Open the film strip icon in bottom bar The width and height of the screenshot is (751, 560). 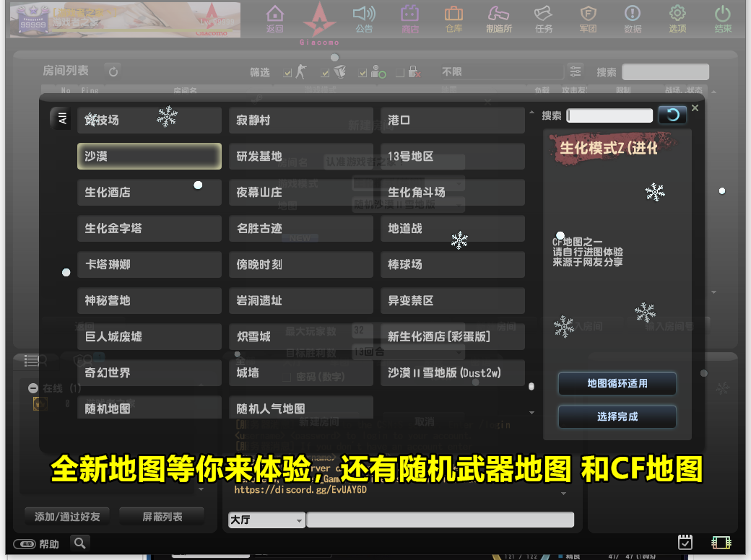click(x=721, y=542)
